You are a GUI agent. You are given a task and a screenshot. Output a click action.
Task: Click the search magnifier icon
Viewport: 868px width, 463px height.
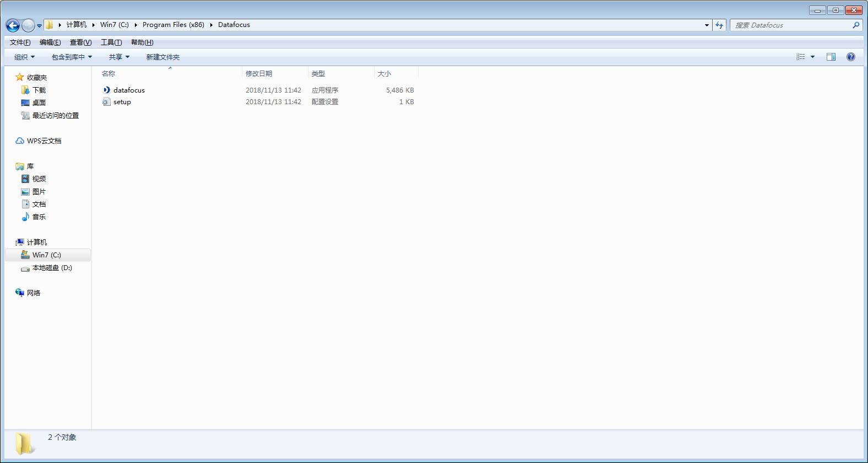[856, 25]
